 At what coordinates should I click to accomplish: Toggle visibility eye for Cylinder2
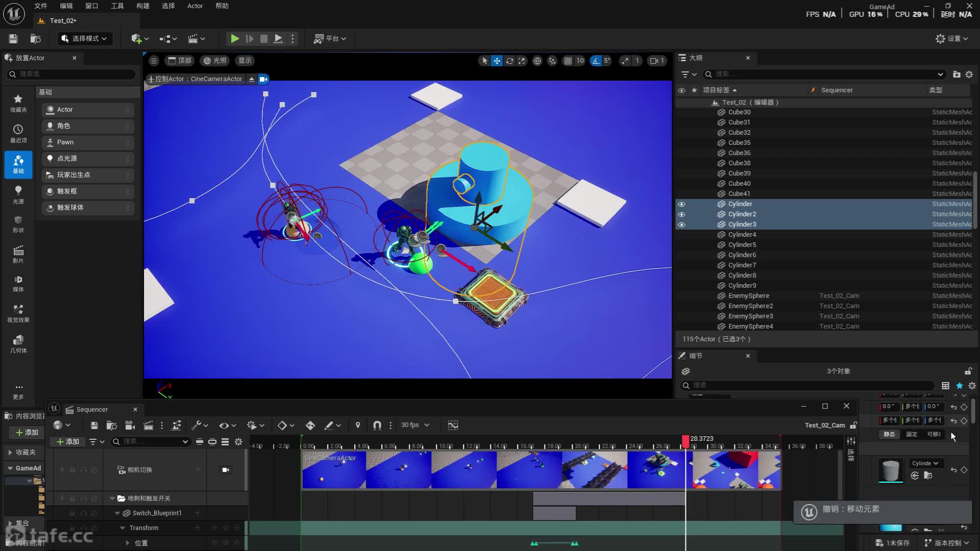click(x=681, y=214)
